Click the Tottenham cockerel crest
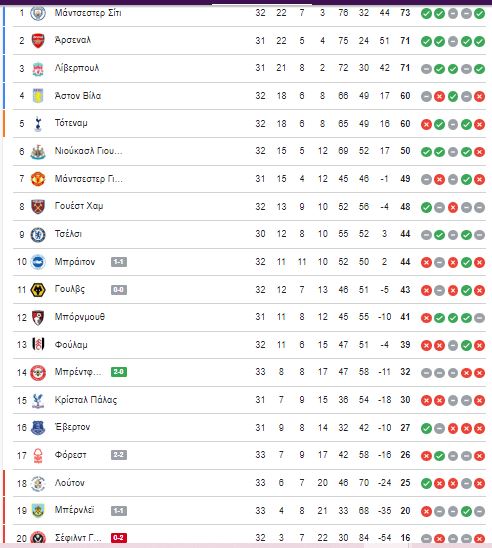 point(38,124)
